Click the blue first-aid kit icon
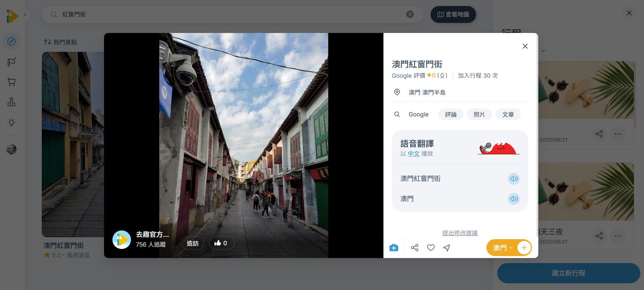 tap(394, 248)
